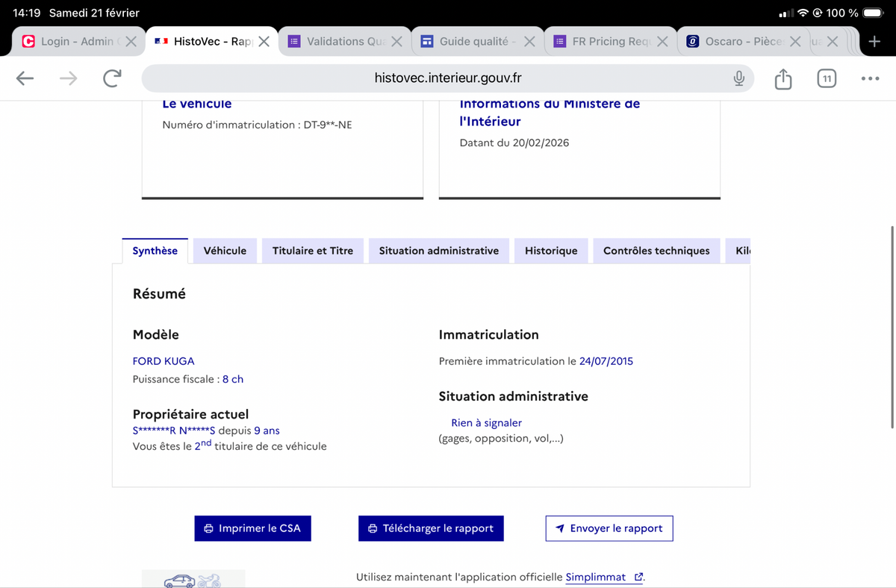The width and height of the screenshot is (896, 588).
Task: Click the page vertical scrollbar
Action: pyautogui.click(x=892, y=327)
